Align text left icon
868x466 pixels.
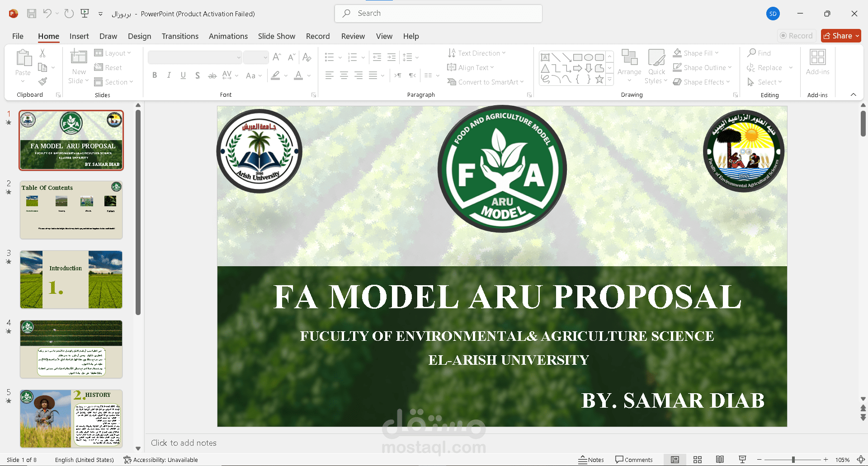330,75
